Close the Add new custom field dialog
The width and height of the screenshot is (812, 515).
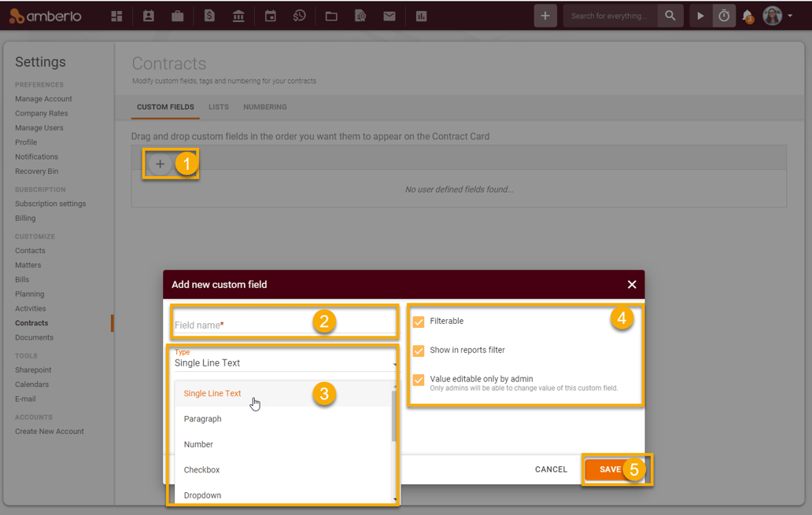632,285
